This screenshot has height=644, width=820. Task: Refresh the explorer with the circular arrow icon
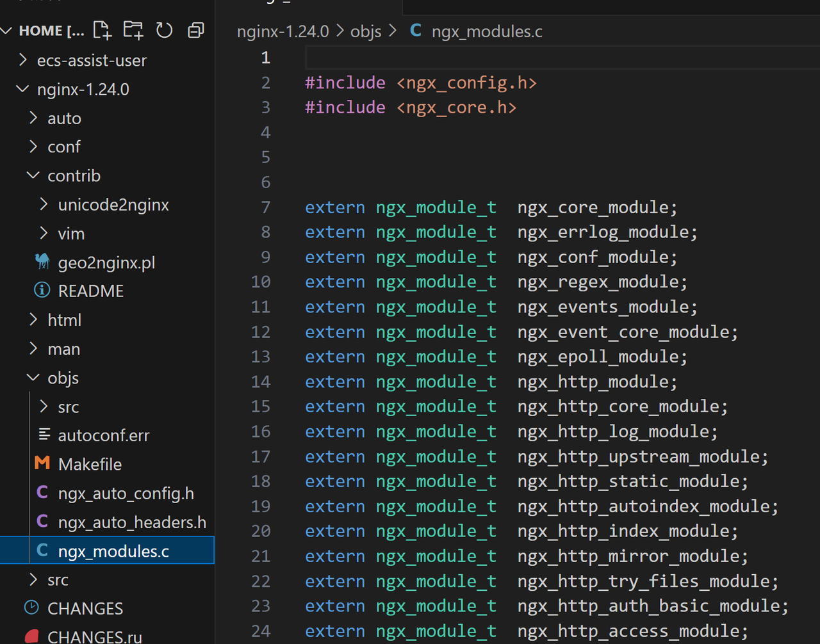[x=165, y=30]
